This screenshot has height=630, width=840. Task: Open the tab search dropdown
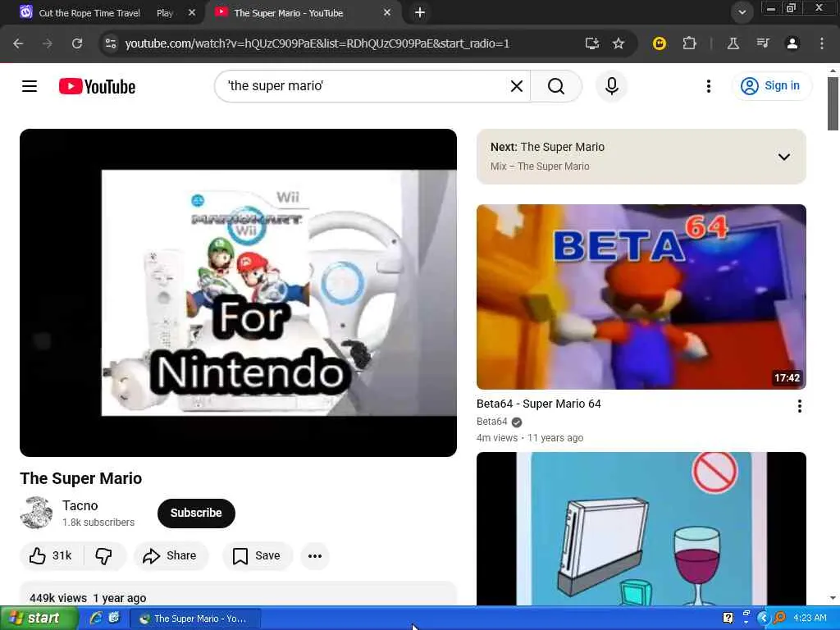click(742, 12)
